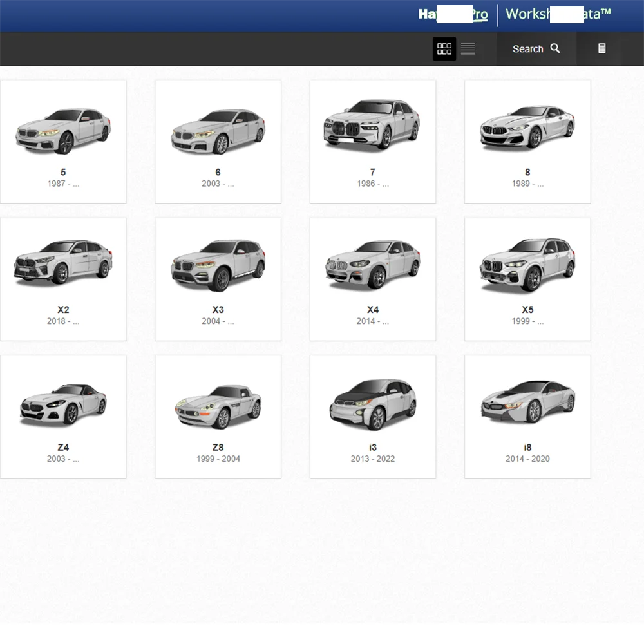Click the 'X5' model name label
This screenshot has width=644, height=644.
(528, 310)
